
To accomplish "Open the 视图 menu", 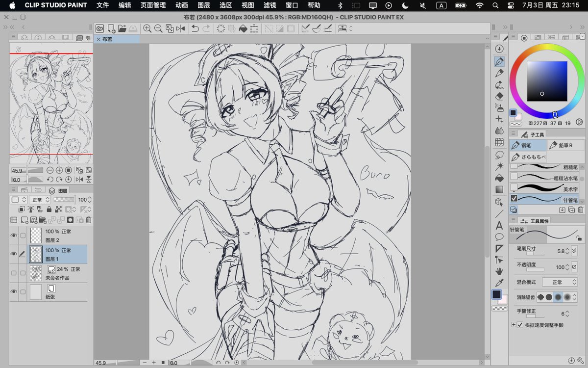I will pos(247,5).
